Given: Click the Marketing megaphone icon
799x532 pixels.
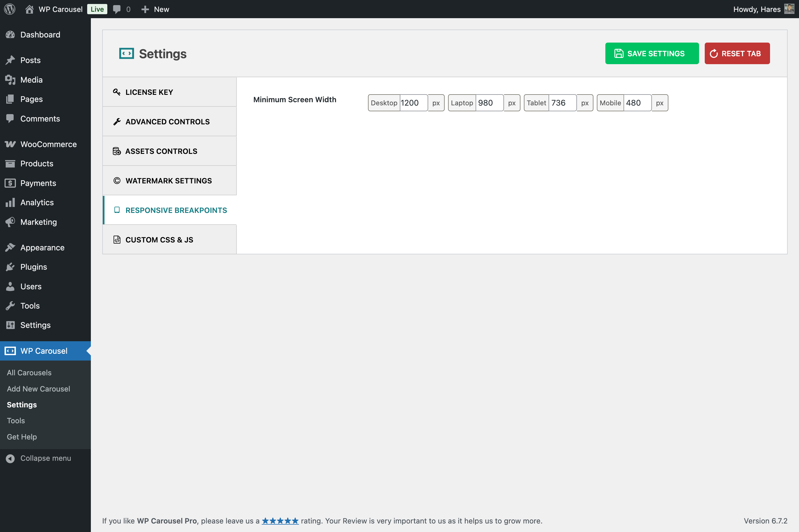Looking at the screenshot, I should click(x=10, y=222).
